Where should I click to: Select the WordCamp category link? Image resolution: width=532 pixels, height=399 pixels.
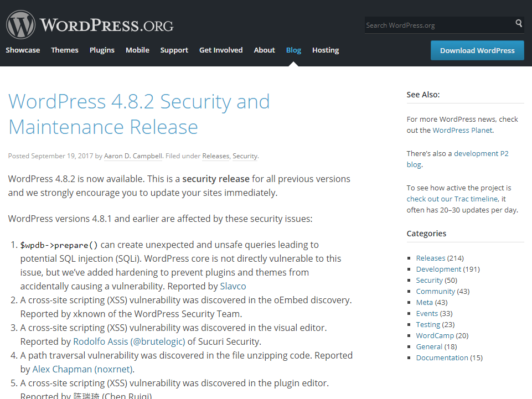435,335
